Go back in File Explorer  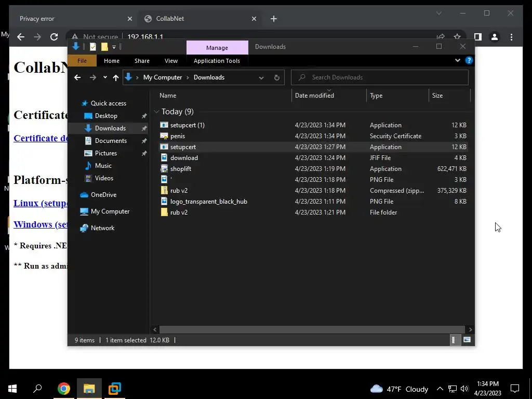[x=77, y=77]
